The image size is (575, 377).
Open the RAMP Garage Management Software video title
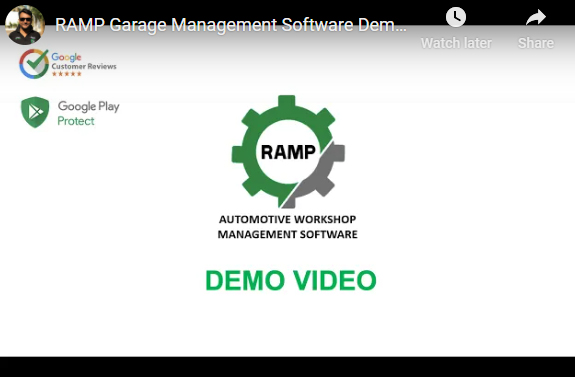click(x=231, y=25)
